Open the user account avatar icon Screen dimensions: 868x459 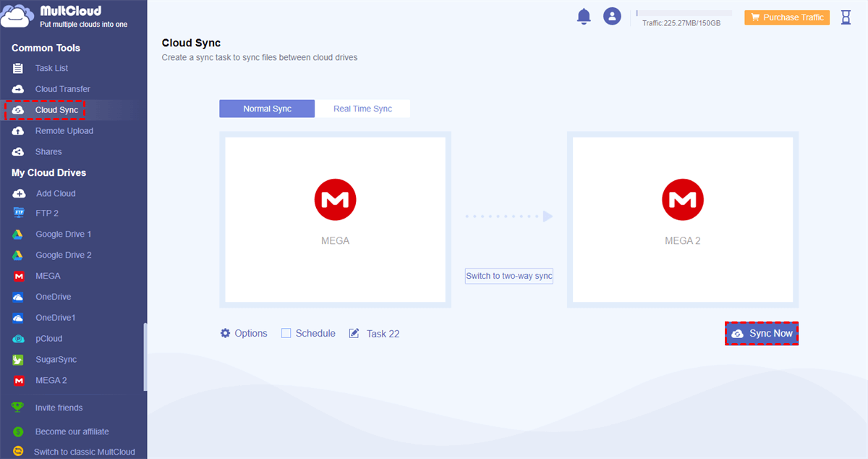613,17
